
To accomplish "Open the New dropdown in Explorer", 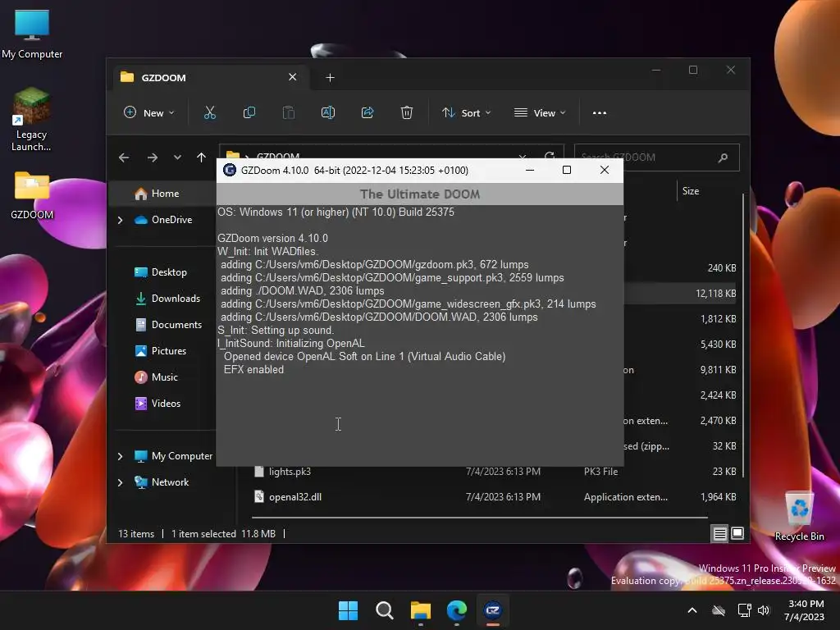I will point(149,113).
